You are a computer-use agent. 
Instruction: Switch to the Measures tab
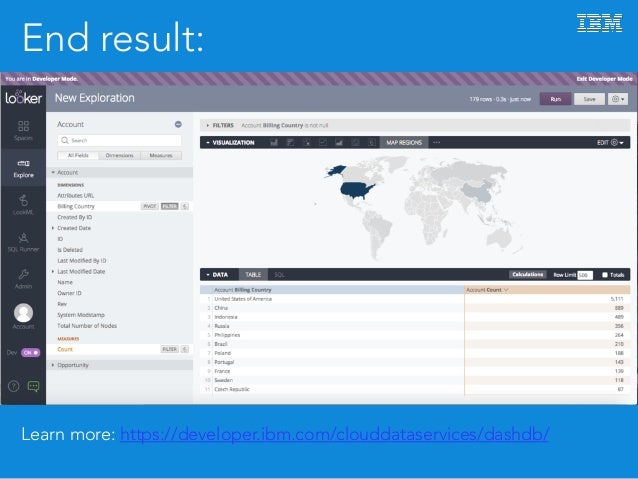click(x=161, y=155)
